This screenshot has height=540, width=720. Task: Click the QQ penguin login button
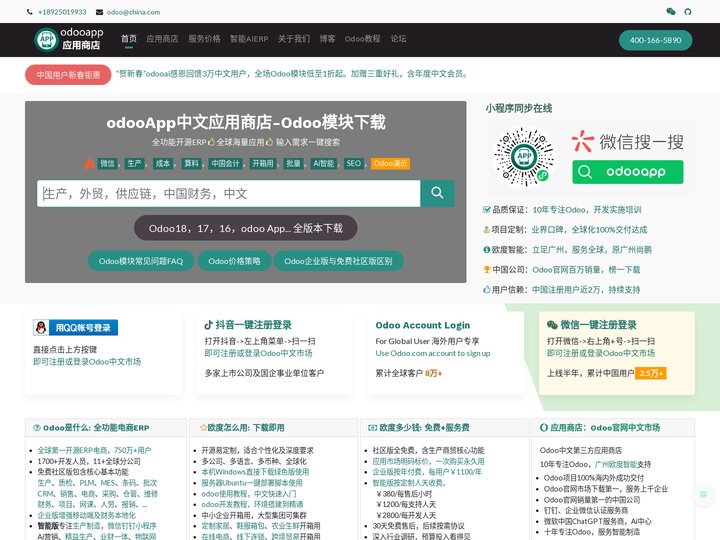coord(75,327)
